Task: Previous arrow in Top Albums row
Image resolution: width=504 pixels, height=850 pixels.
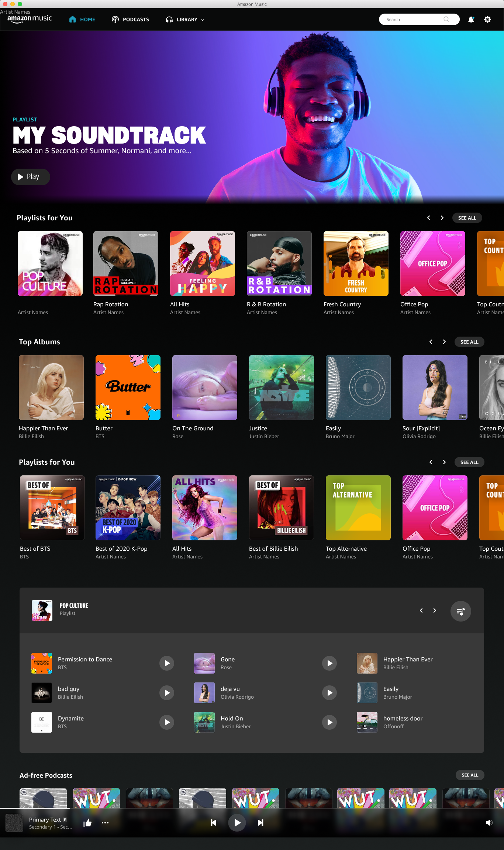Action: point(431,342)
